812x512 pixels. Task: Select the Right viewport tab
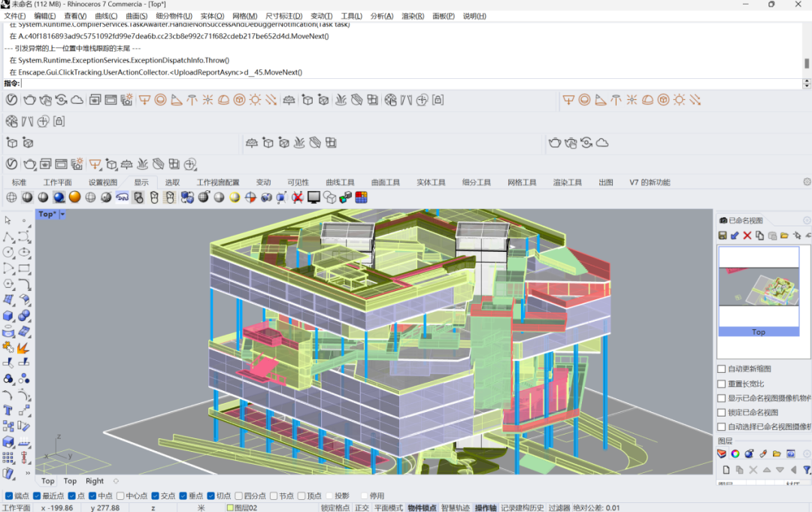[95, 481]
